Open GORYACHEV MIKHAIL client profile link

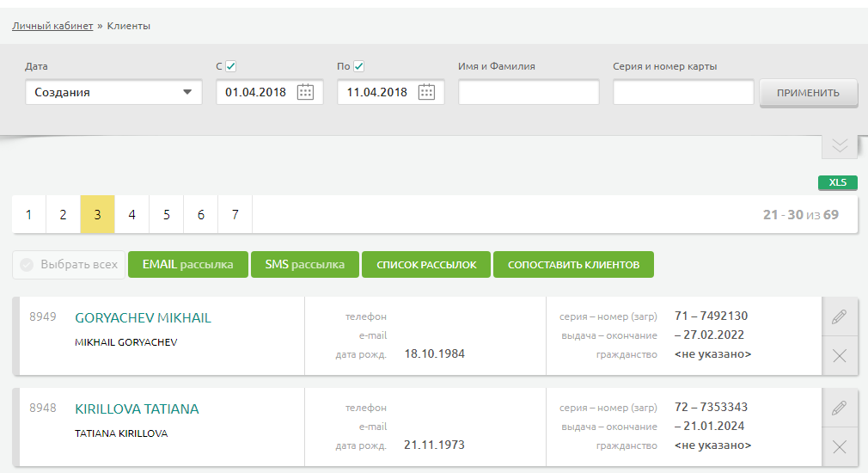(x=143, y=318)
